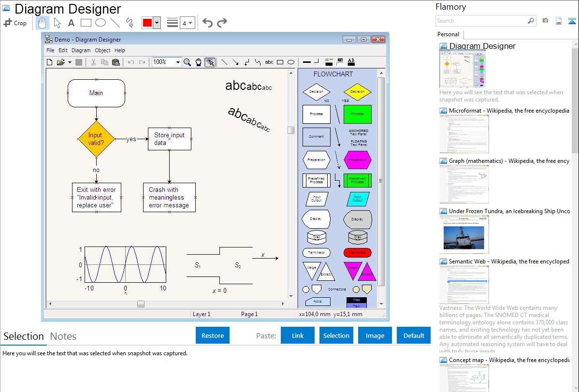Pick the ellipse annotation tool
This screenshot has width=579, height=392.
pyautogui.click(x=101, y=23)
